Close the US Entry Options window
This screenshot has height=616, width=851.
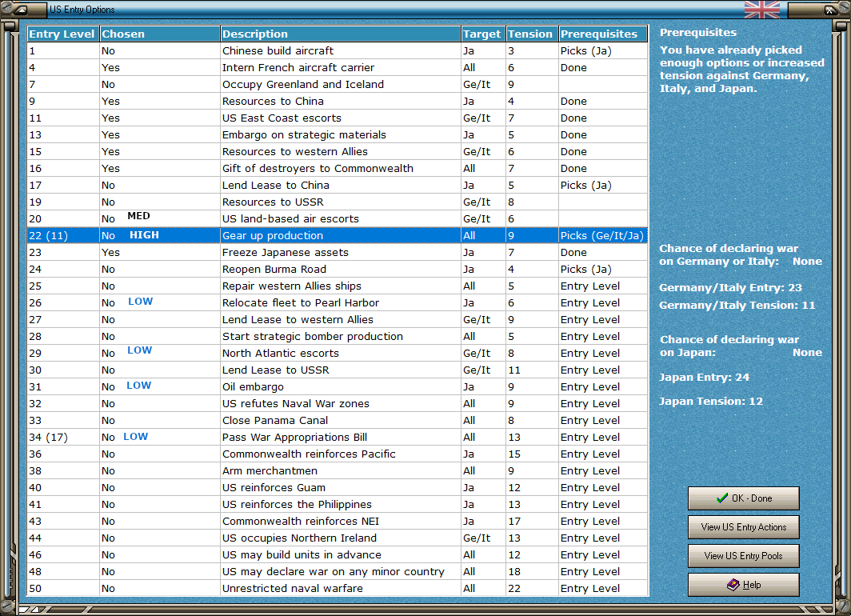coord(830,10)
